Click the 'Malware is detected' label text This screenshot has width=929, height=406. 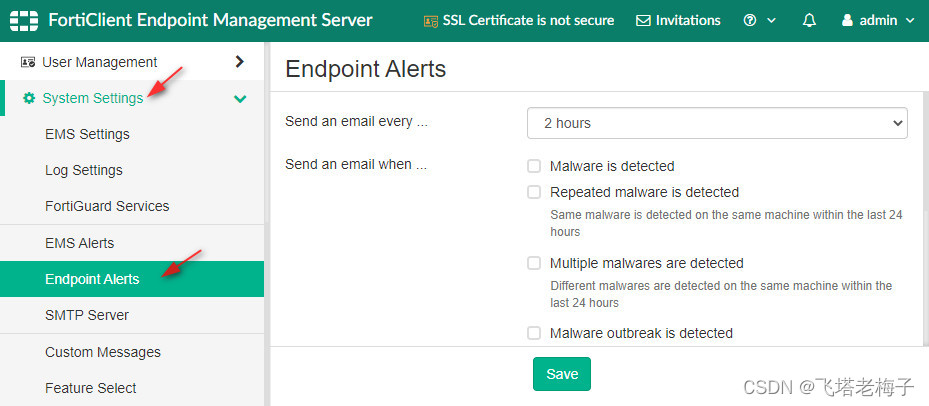[x=612, y=166]
